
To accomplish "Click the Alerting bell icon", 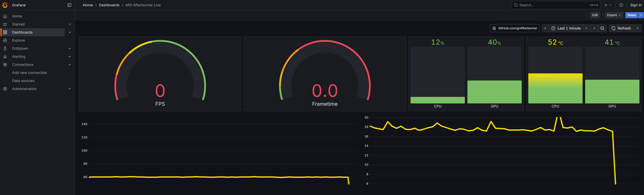I will pos(5,57).
